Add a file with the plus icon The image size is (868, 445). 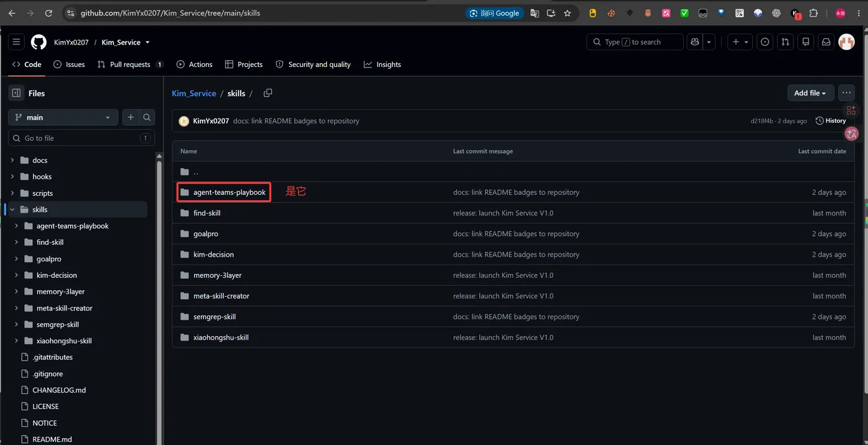pyautogui.click(x=131, y=117)
